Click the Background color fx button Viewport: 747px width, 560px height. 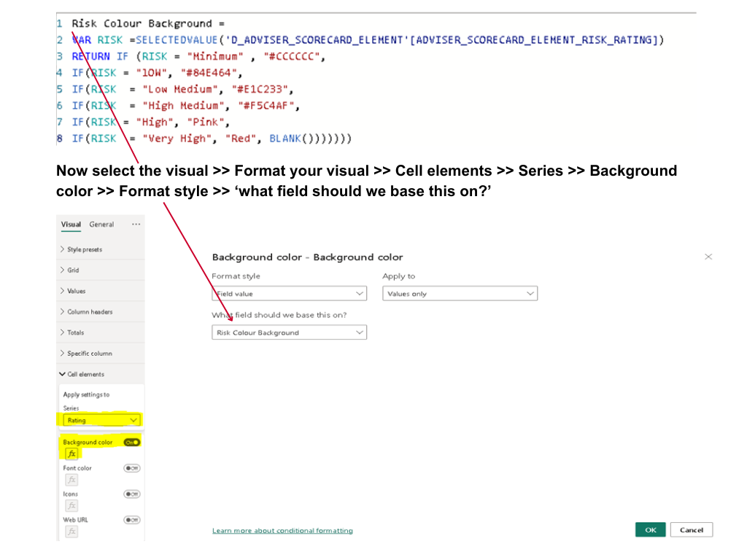tap(71, 454)
